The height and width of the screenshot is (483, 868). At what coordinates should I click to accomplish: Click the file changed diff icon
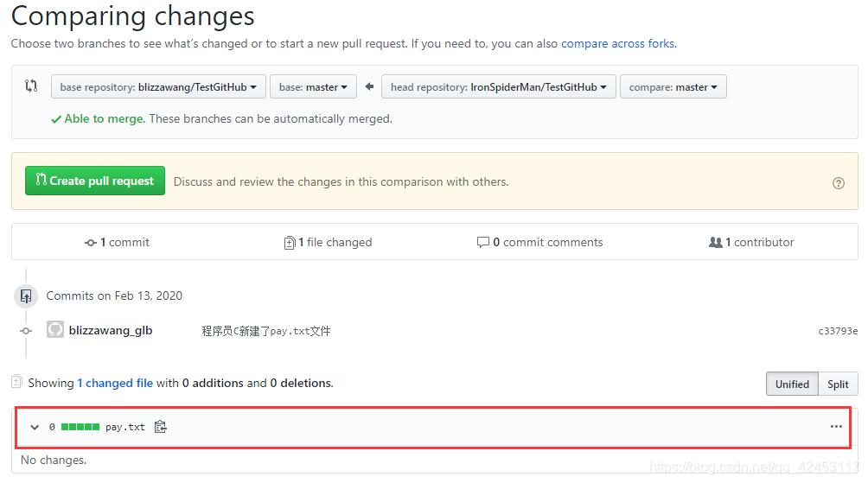tap(290, 243)
